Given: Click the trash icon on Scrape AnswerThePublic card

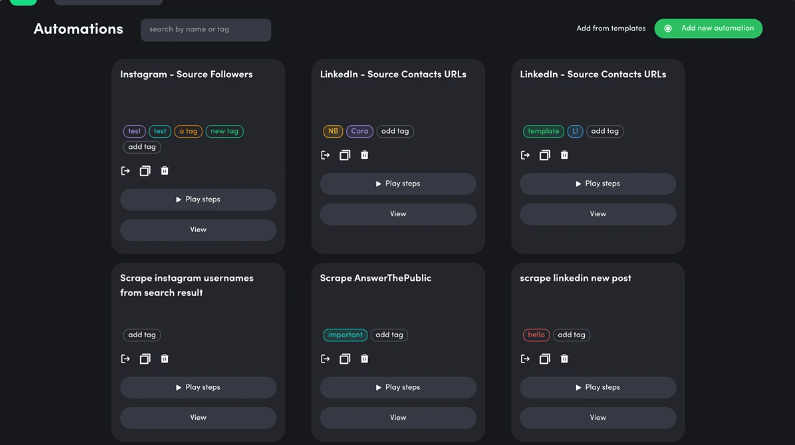Looking at the screenshot, I should 365,359.
